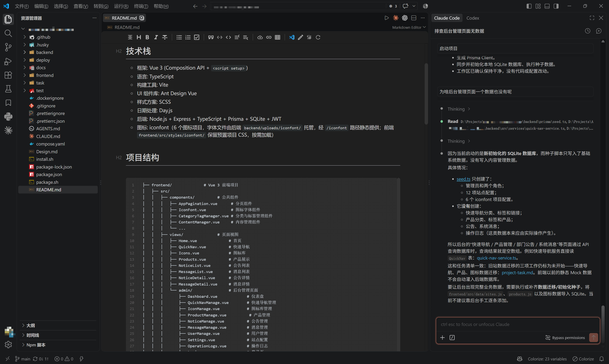Split the editor layout
This screenshot has height=364, width=609.
pyautogui.click(x=414, y=18)
